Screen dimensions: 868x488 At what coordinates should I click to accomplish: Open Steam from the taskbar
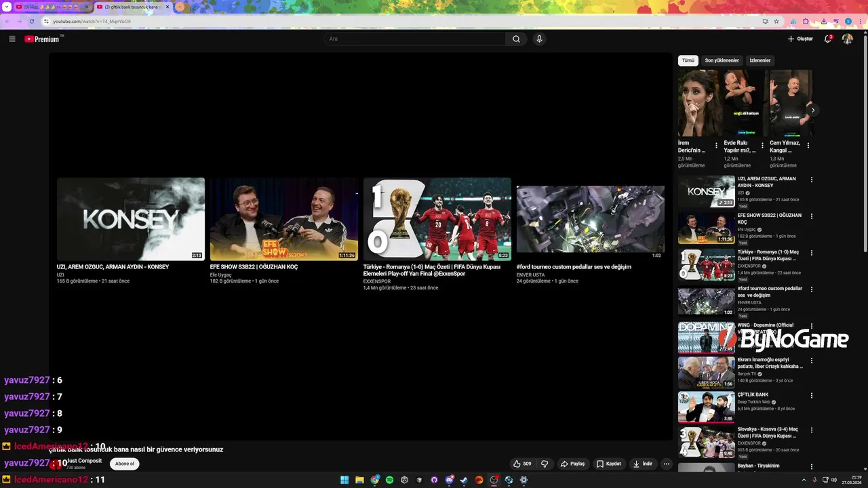464,480
